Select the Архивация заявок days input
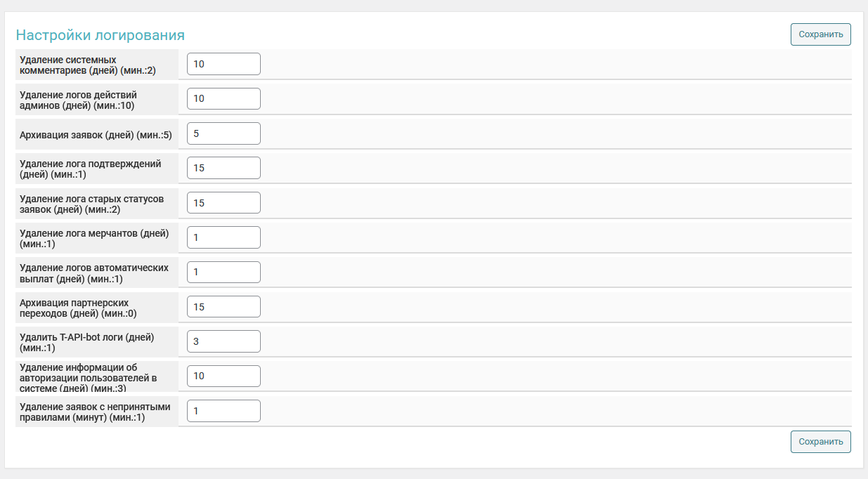Screen dimensions: 868x479 coord(224,133)
